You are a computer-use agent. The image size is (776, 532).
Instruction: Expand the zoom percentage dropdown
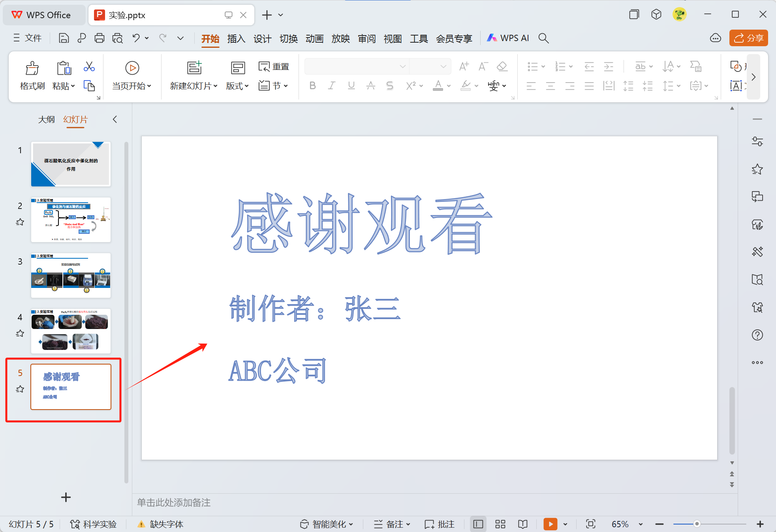(x=641, y=524)
